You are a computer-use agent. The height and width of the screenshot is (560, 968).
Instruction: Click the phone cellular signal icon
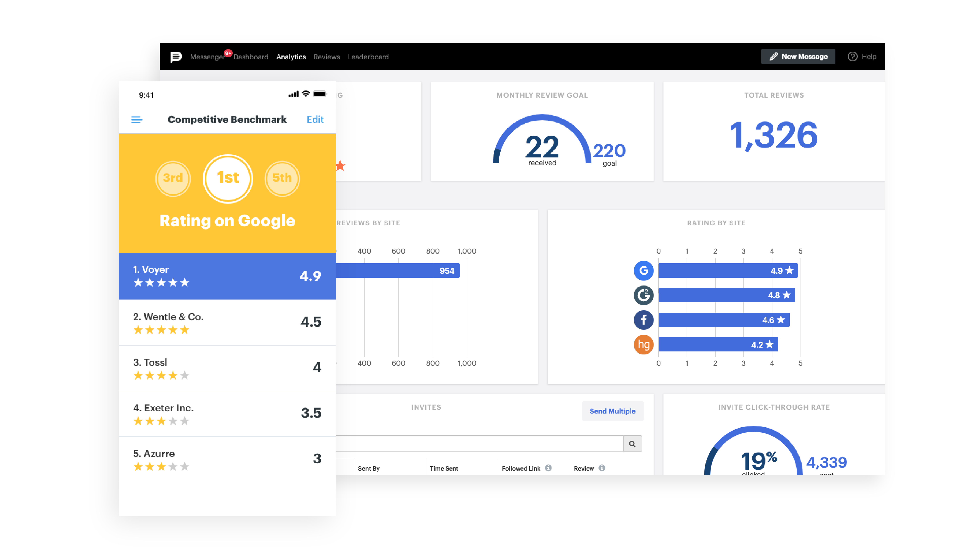294,94
